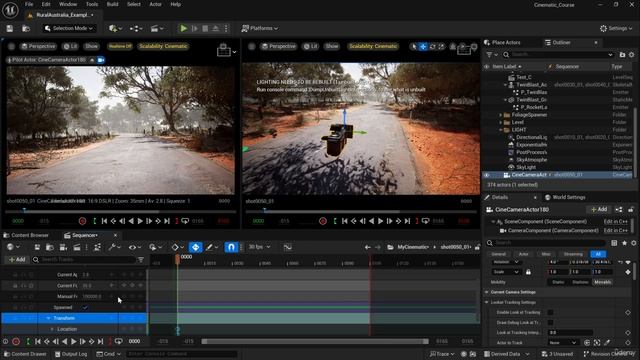The image size is (640, 360).
Task: Open the Output Log
Action: point(71,354)
